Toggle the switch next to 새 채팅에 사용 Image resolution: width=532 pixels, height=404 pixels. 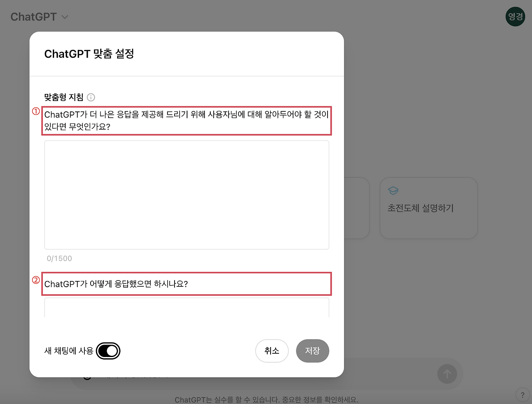click(108, 351)
